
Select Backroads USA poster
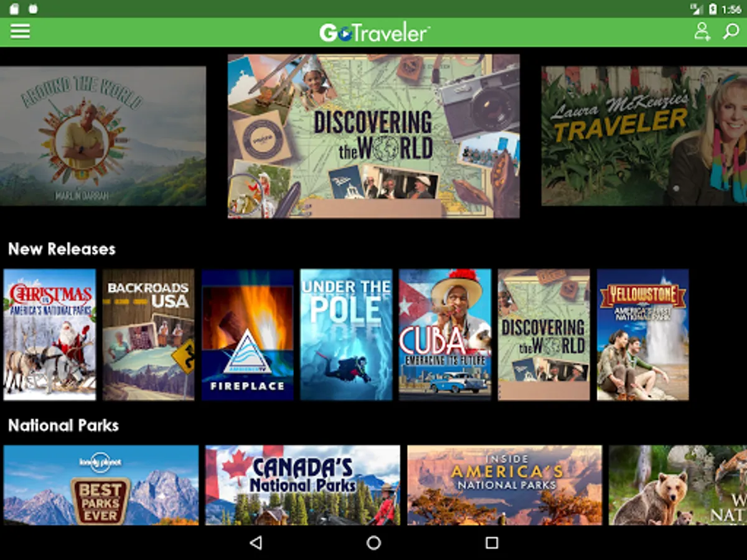[x=148, y=335]
